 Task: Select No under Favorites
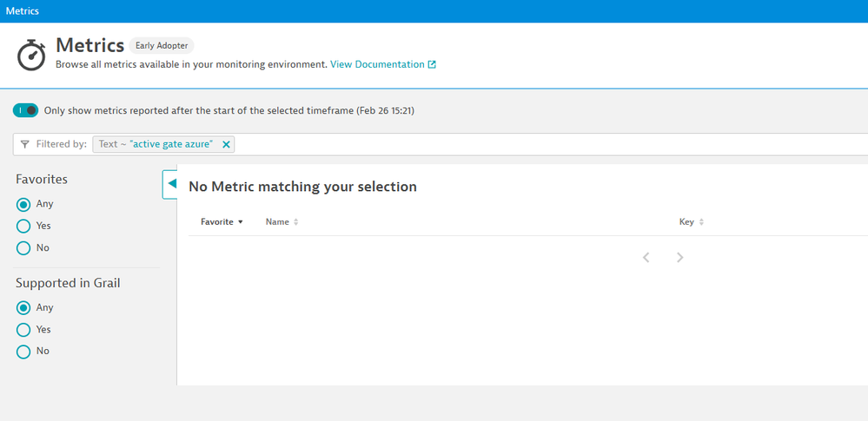[23, 248]
